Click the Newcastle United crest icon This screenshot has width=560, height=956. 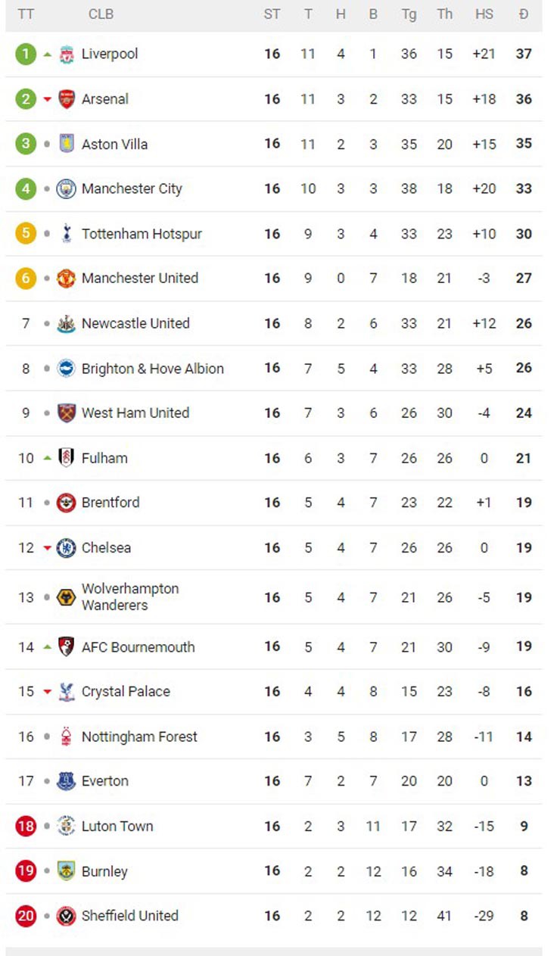point(67,324)
